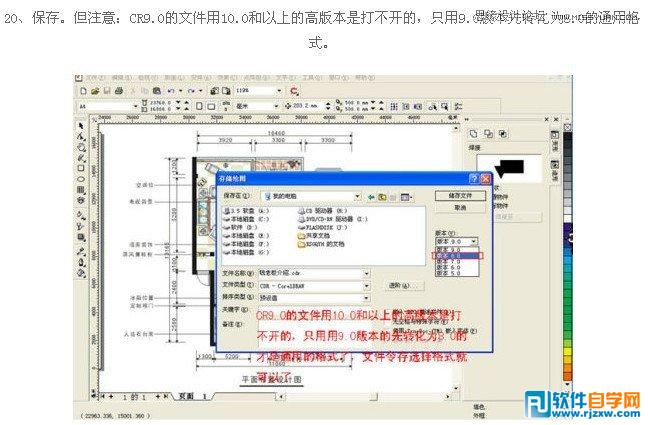Select the Ellipse tool in toolbox
This screenshot has width=648, height=425.
[x=81, y=179]
